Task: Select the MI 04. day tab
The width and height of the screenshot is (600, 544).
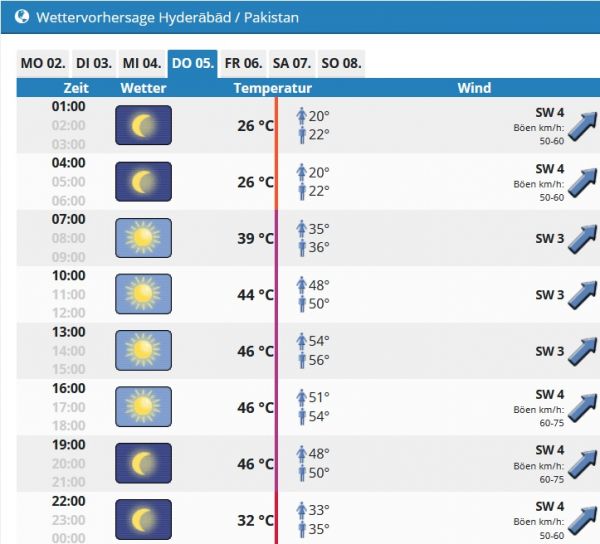Action: pyautogui.click(x=141, y=63)
